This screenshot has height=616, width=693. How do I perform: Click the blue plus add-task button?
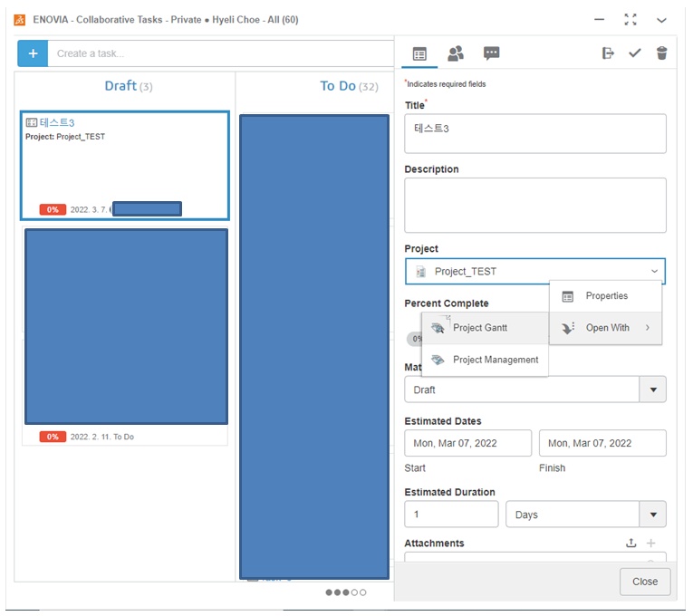point(33,53)
